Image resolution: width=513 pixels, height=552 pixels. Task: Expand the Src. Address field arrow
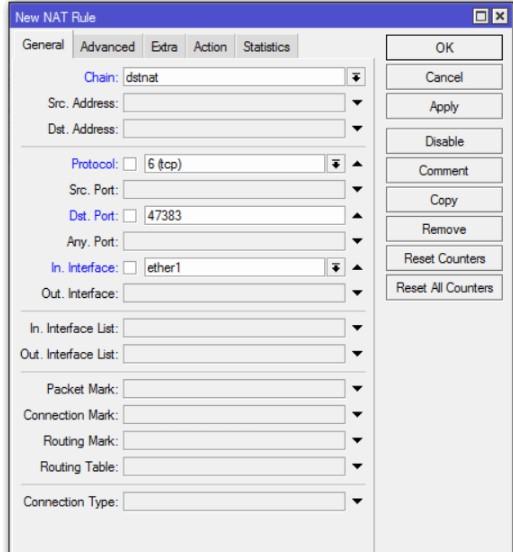pos(357,103)
